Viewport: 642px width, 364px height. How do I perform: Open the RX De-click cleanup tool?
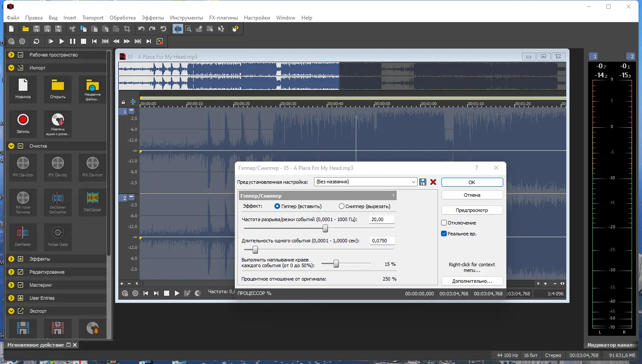click(23, 164)
